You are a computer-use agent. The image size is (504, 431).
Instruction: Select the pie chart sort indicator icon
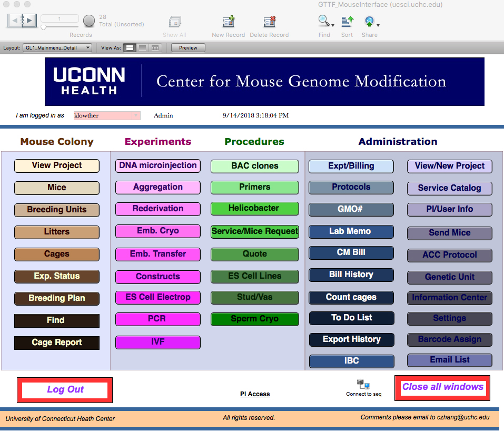[x=88, y=21]
